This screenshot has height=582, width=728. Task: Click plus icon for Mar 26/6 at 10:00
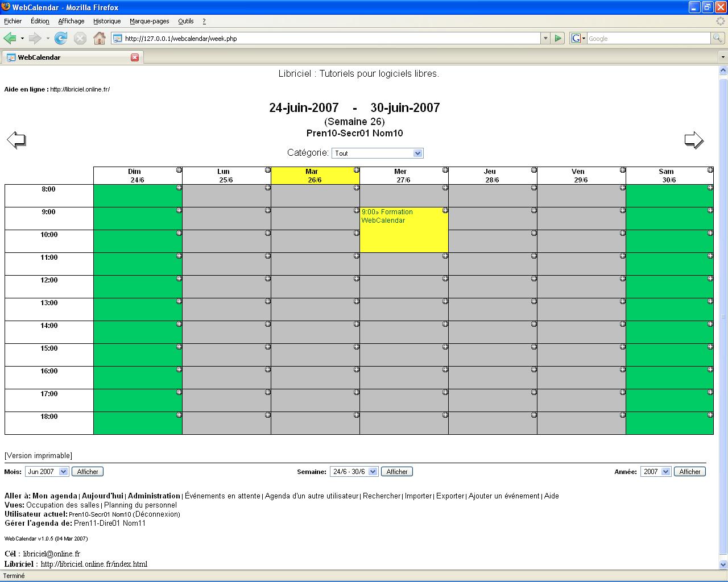click(357, 233)
